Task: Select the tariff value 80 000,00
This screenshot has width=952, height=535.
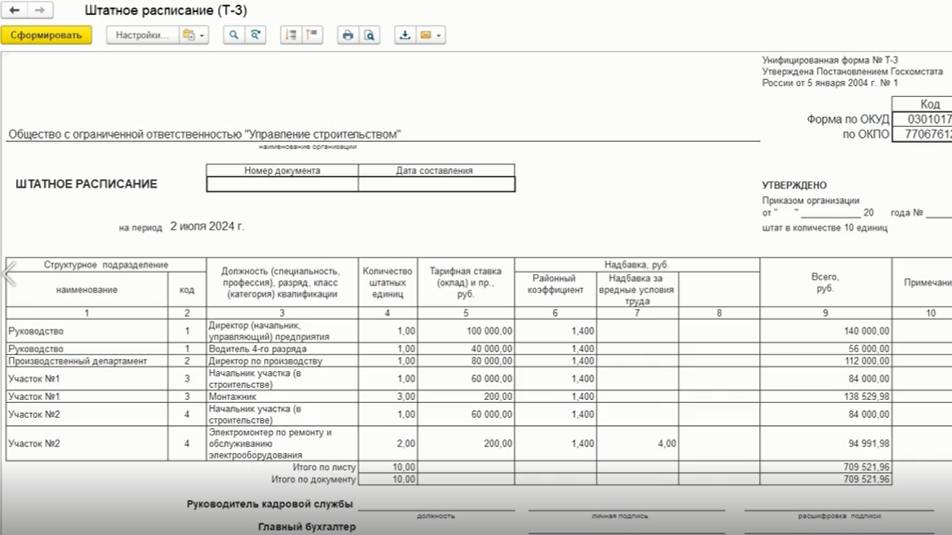Action: [466, 361]
